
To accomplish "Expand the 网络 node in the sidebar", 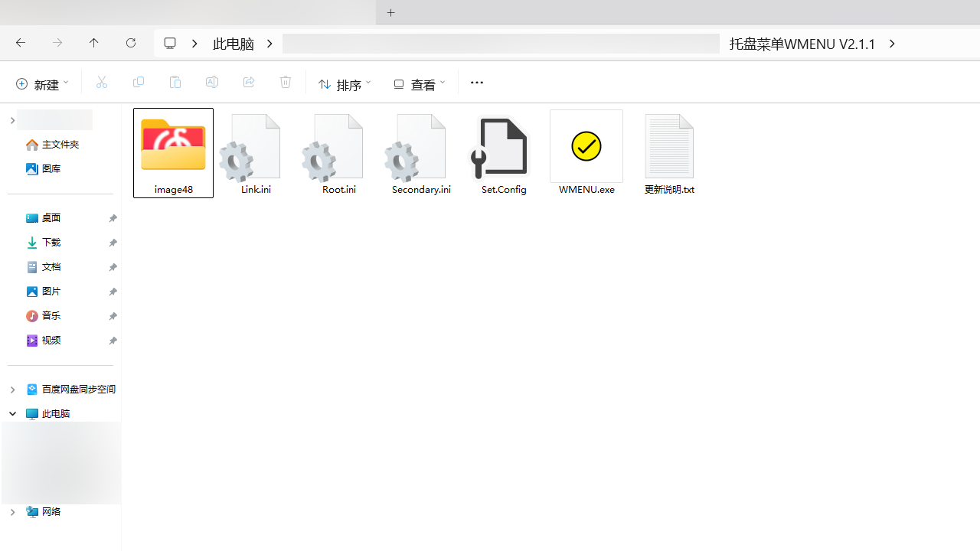I will pos(12,511).
